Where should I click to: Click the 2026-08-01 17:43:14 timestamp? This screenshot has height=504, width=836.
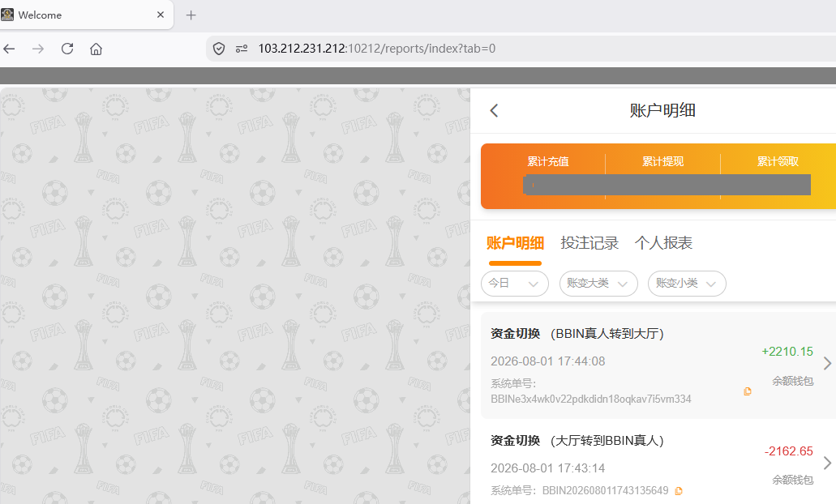pyautogui.click(x=548, y=468)
